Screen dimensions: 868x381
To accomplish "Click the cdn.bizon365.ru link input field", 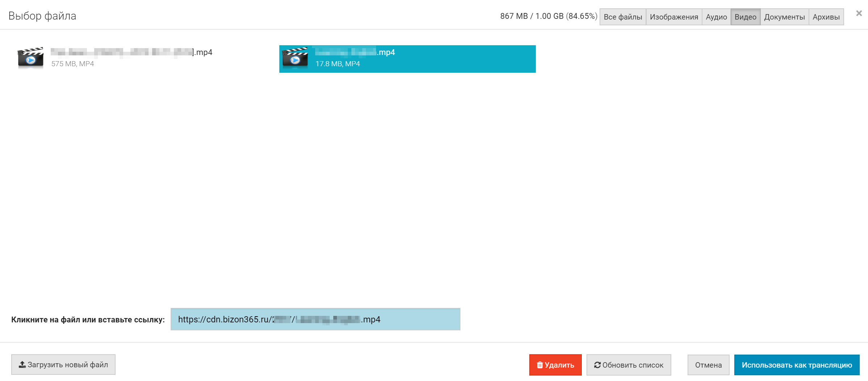I will coord(315,319).
